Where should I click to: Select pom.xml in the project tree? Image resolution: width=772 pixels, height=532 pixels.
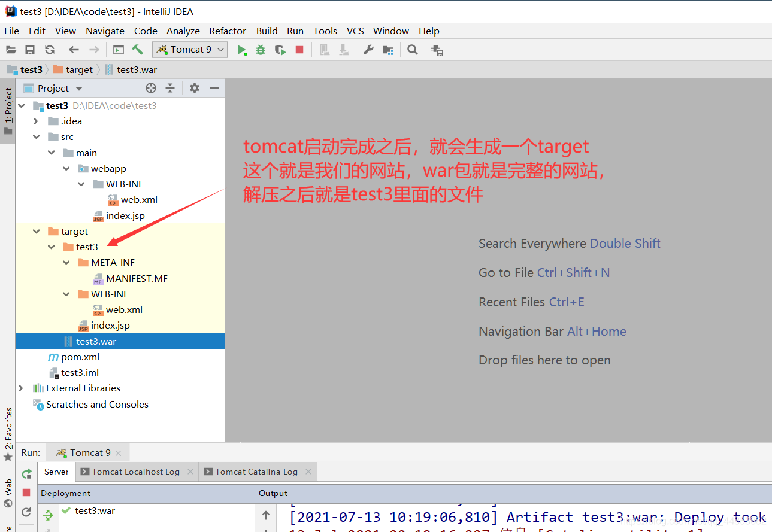(x=74, y=357)
